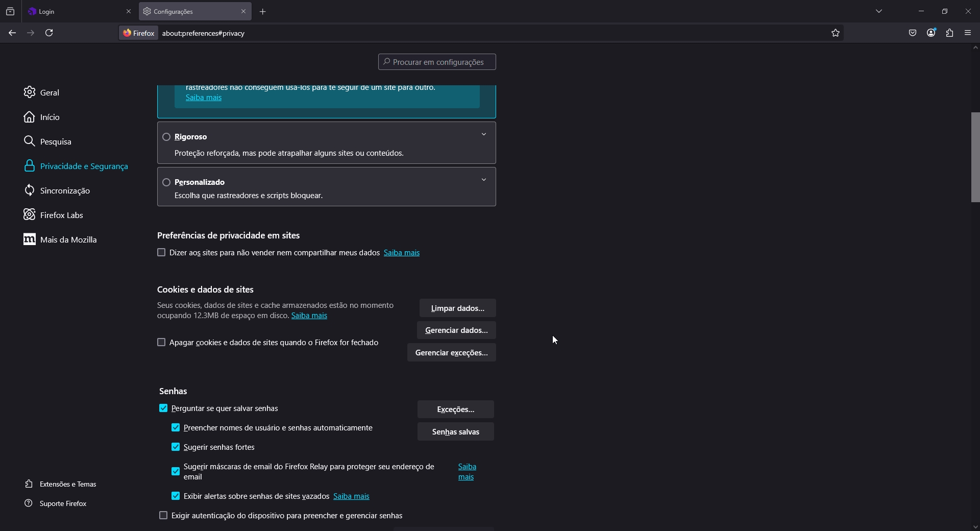Switch to the Login tab
Screen dimensions: 980x531
[x=77, y=11]
